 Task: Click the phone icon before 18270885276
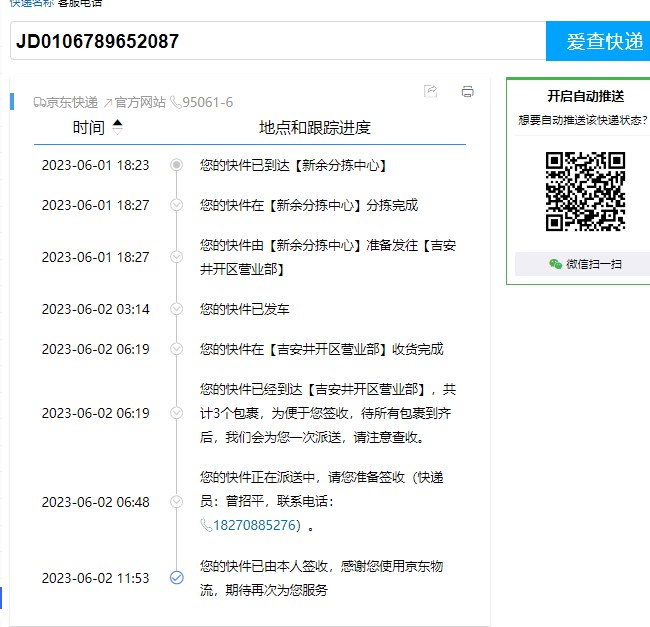click(206, 525)
